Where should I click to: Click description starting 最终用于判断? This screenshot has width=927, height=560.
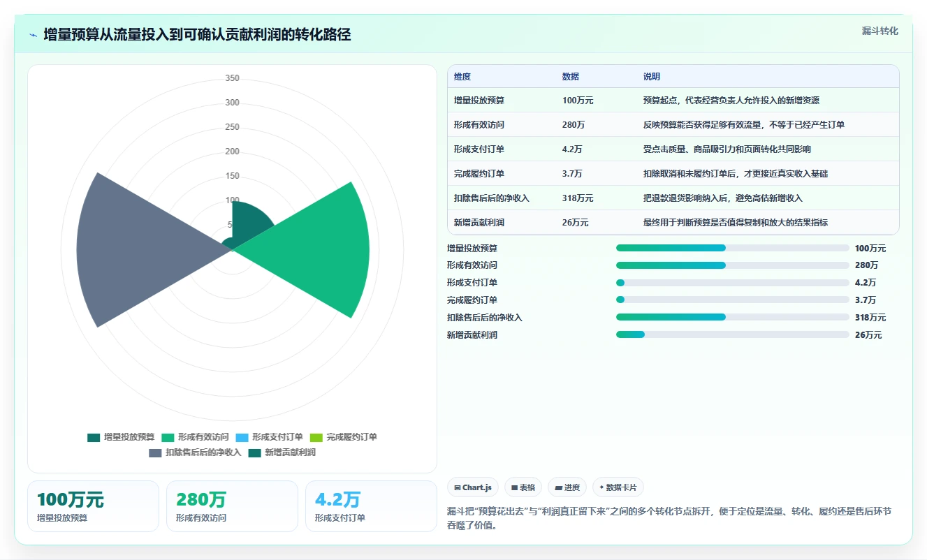[x=736, y=223]
